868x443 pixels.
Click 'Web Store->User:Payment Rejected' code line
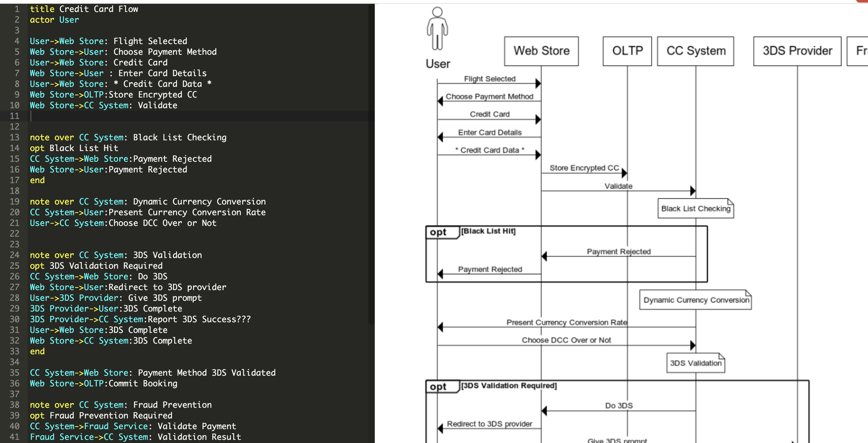(108, 170)
